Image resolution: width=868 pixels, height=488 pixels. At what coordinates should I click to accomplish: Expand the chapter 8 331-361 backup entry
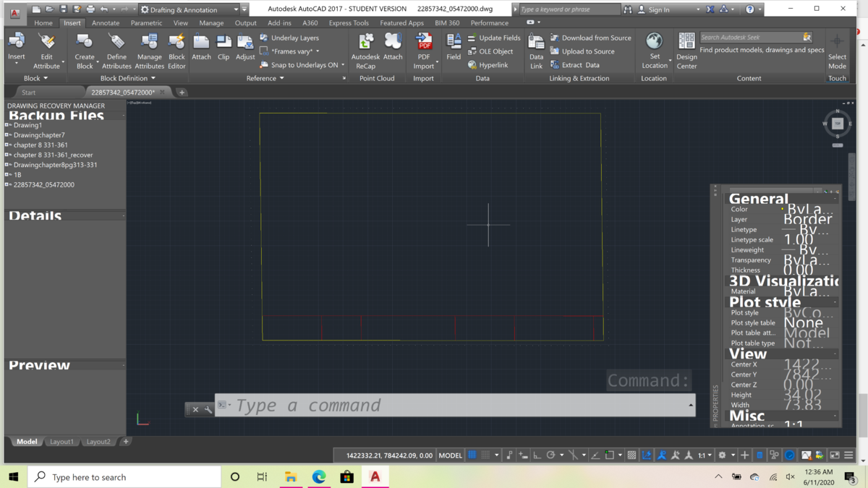7,145
